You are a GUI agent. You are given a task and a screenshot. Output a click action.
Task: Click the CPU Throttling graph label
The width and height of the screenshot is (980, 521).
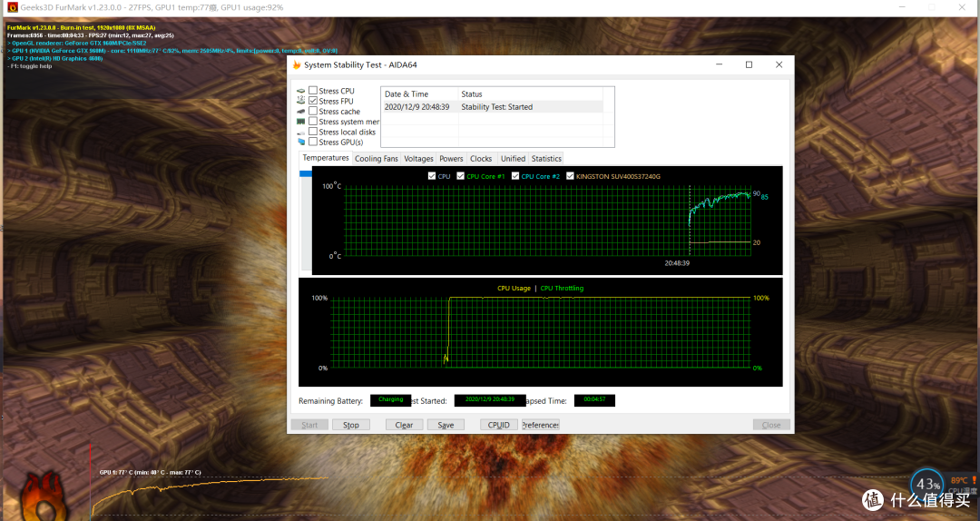click(562, 289)
